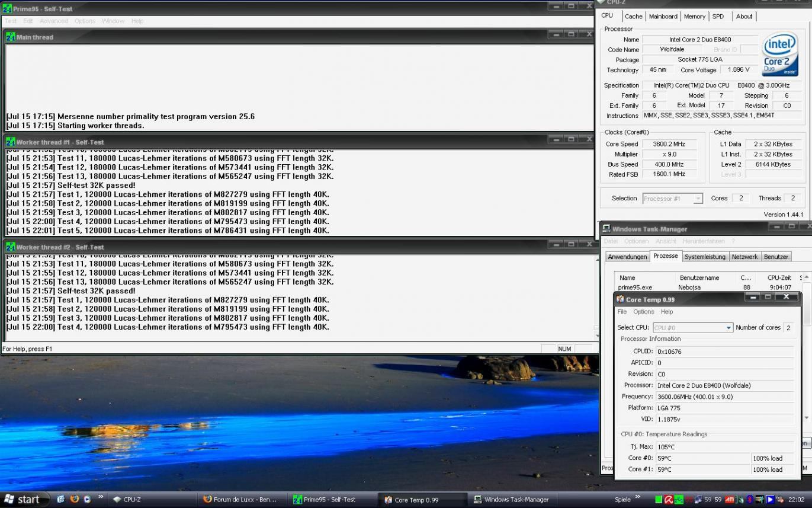Open the Prime95 Window menu
The width and height of the screenshot is (812, 508).
[113, 21]
